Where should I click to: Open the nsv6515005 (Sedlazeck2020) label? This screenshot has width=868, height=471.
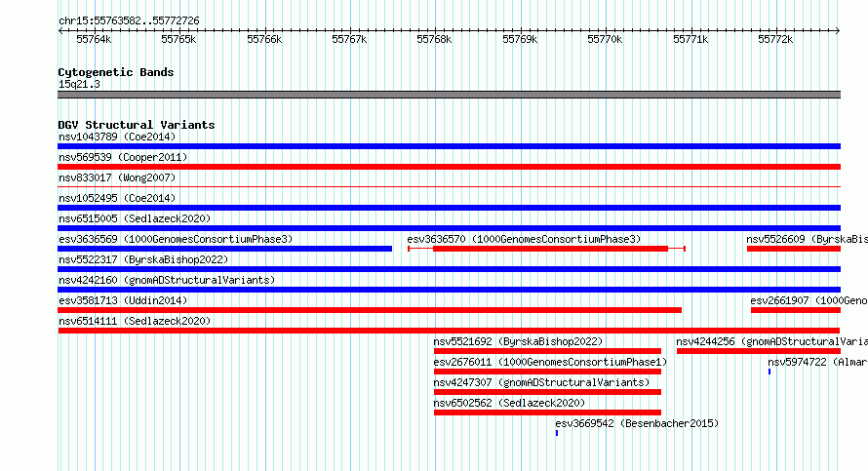coord(135,218)
